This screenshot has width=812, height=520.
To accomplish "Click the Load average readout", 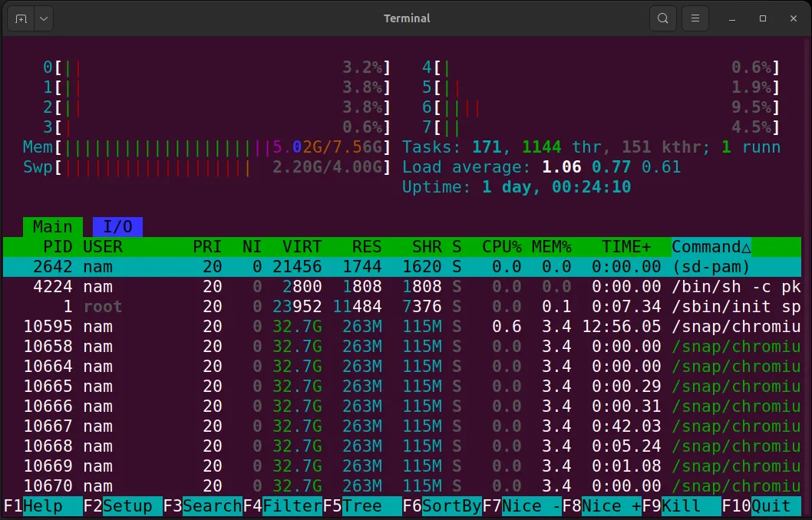I will tap(542, 167).
